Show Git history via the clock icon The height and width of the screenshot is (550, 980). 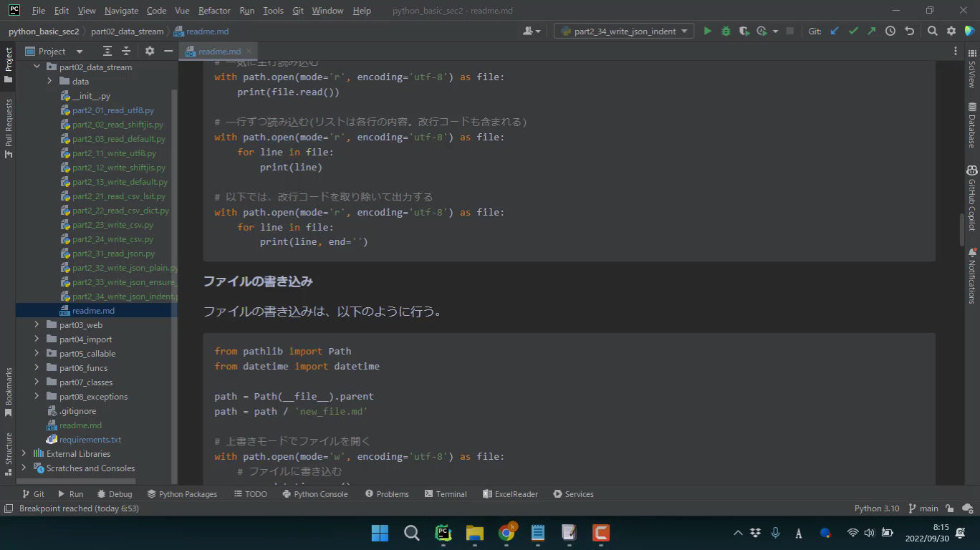click(890, 31)
